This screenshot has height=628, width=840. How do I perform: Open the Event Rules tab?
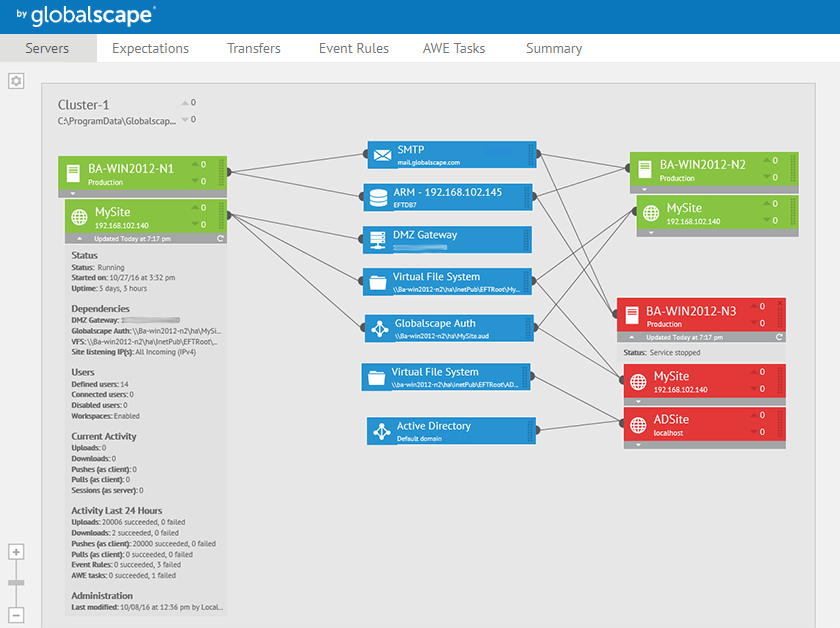pos(354,48)
